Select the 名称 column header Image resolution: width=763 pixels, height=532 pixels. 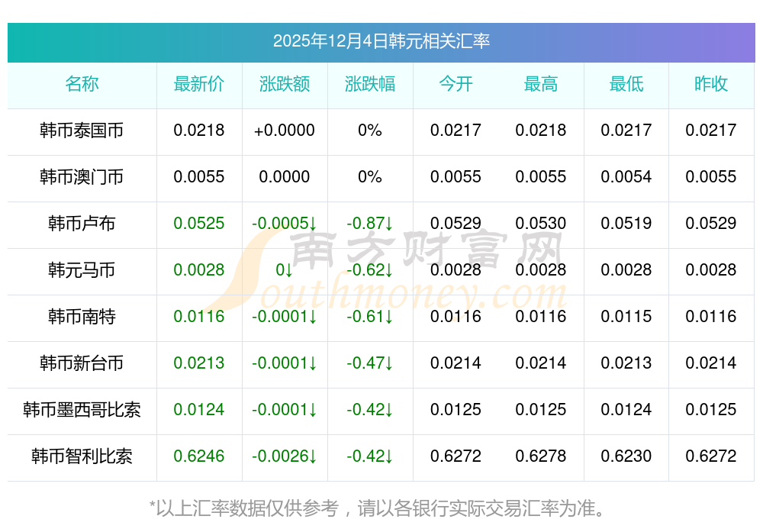coord(82,84)
